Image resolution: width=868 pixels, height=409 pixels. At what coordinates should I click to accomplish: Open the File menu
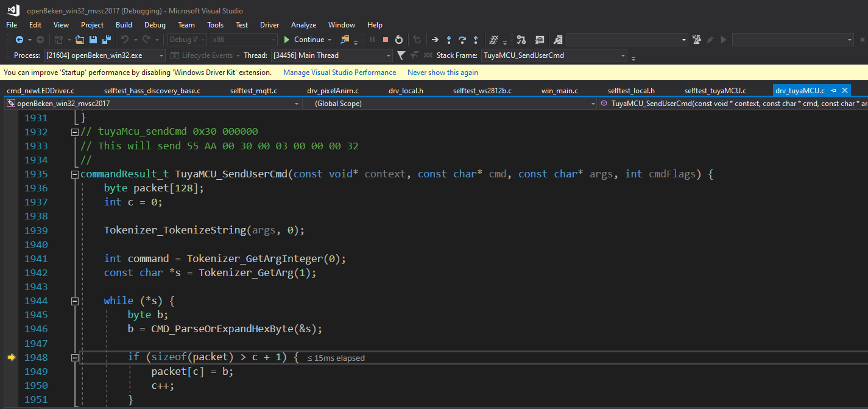pyautogui.click(x=12, y=25)
